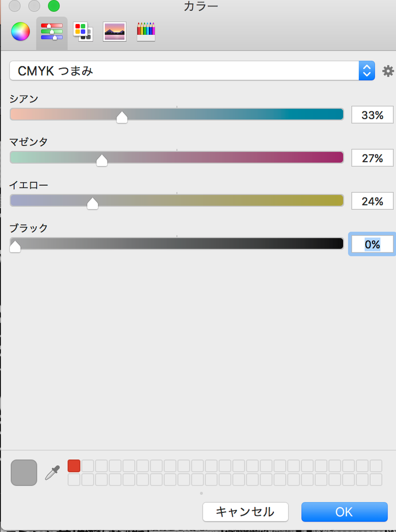Open the color palettes tab icon
Image resolution: width=396 pixels, height=532 pixels.
(83, 32)
